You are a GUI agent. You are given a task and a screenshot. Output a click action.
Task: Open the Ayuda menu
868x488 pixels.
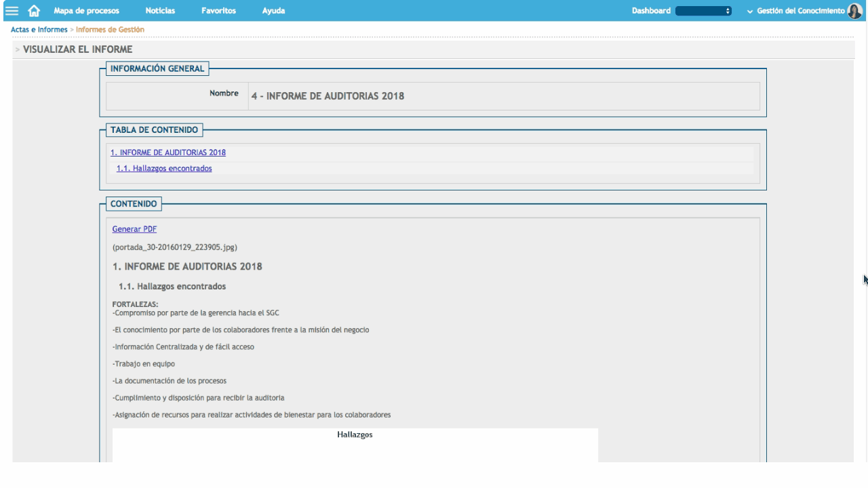(x=273, y=11)
